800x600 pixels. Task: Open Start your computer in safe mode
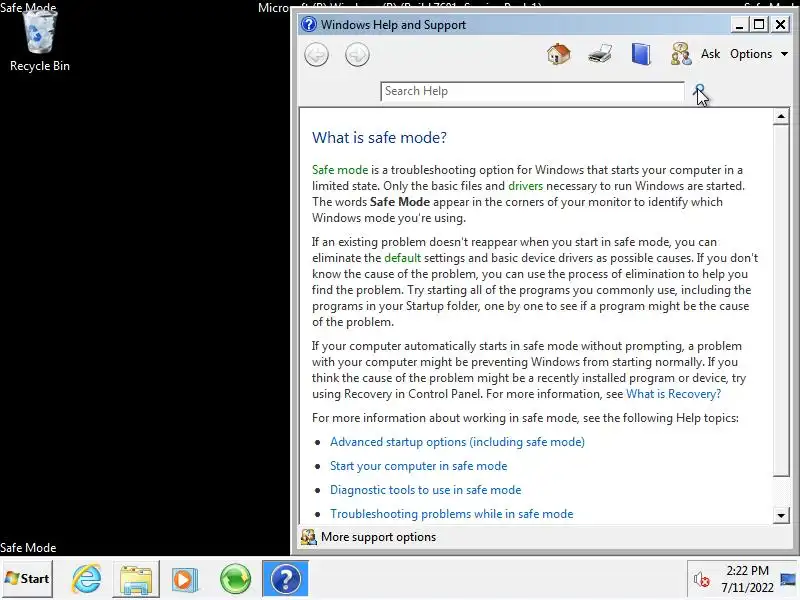[418, 466]
